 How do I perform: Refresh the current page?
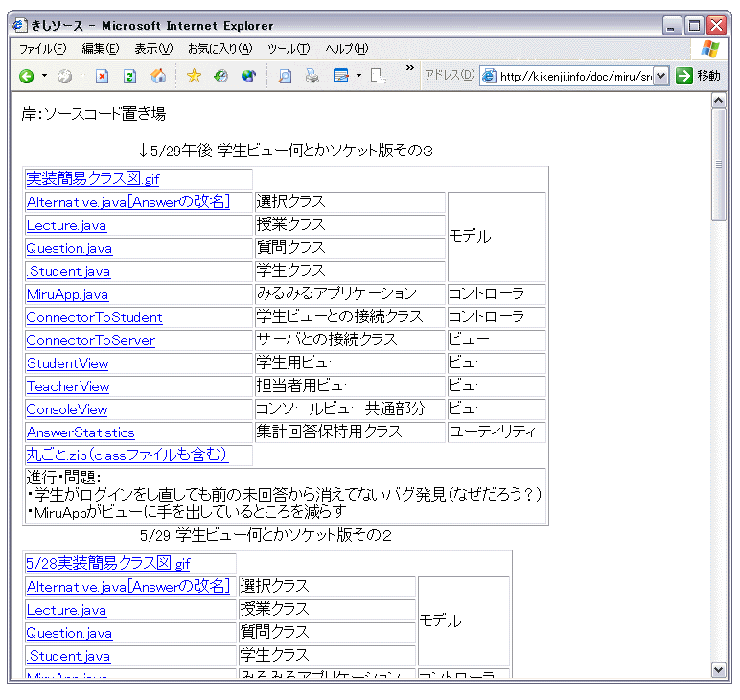point(129,77)
